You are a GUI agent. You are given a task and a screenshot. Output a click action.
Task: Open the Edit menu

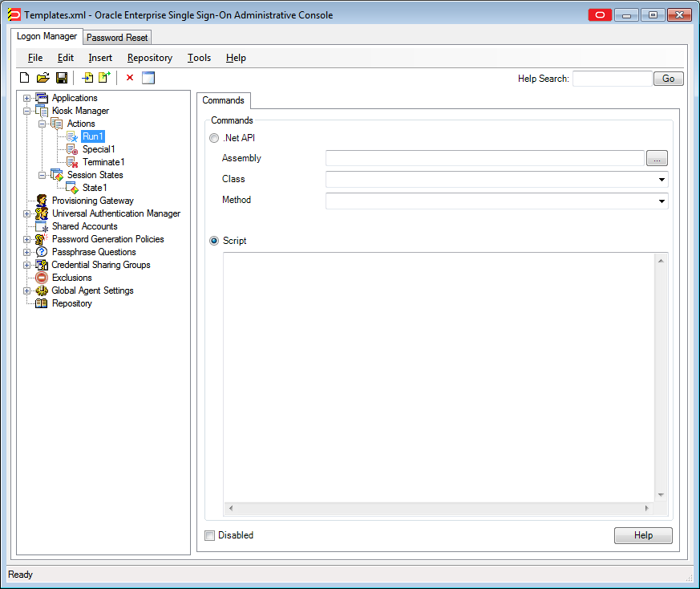point(66,58)
